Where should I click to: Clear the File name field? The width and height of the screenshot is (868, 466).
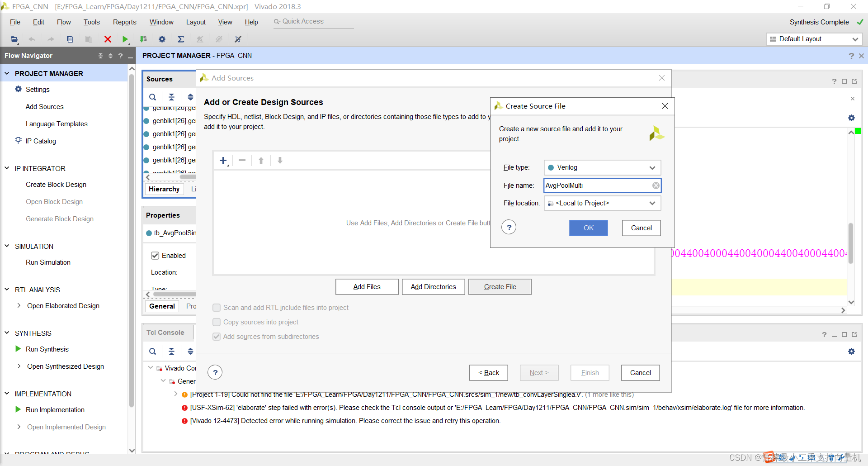click(656, 185)
